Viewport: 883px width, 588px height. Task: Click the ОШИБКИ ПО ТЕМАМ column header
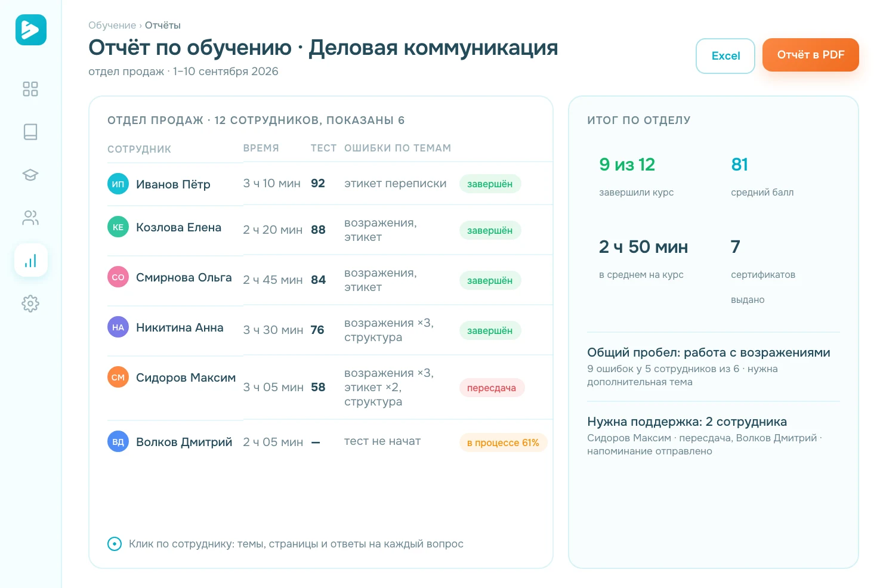pyautogui.click(x=397, y=148)
